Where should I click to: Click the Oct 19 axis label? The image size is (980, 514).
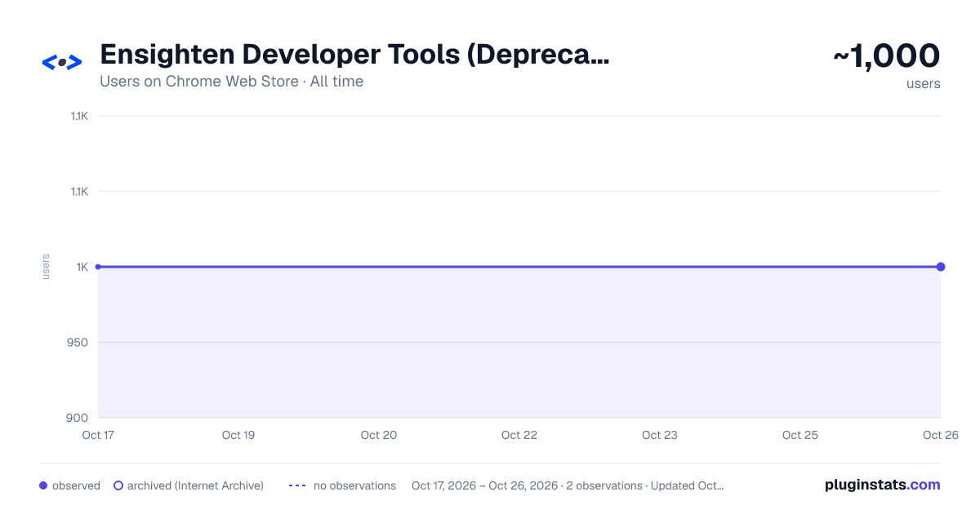[238, 435]
